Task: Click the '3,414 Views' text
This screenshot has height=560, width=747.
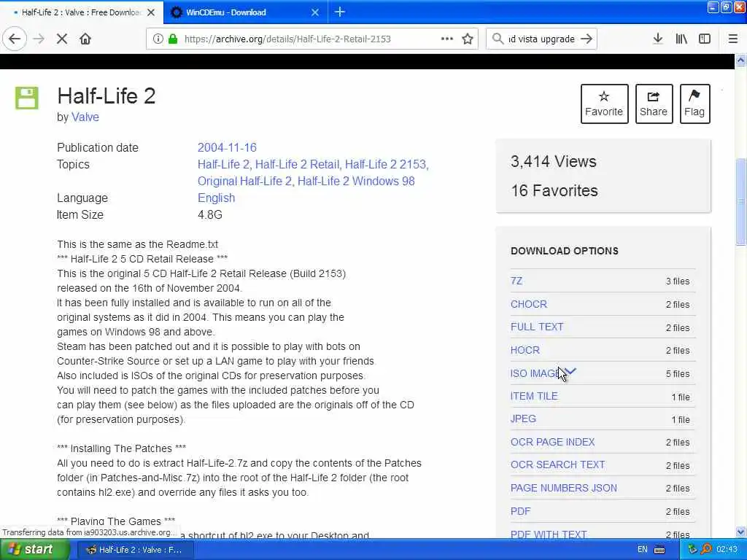Action: click(554, 162)
